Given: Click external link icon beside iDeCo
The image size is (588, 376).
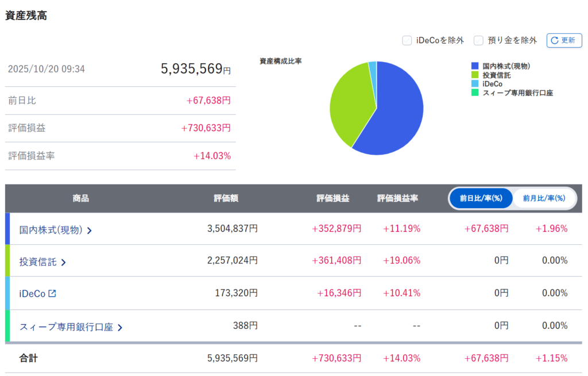Looking at the screenshot, I should coord(52,293).
